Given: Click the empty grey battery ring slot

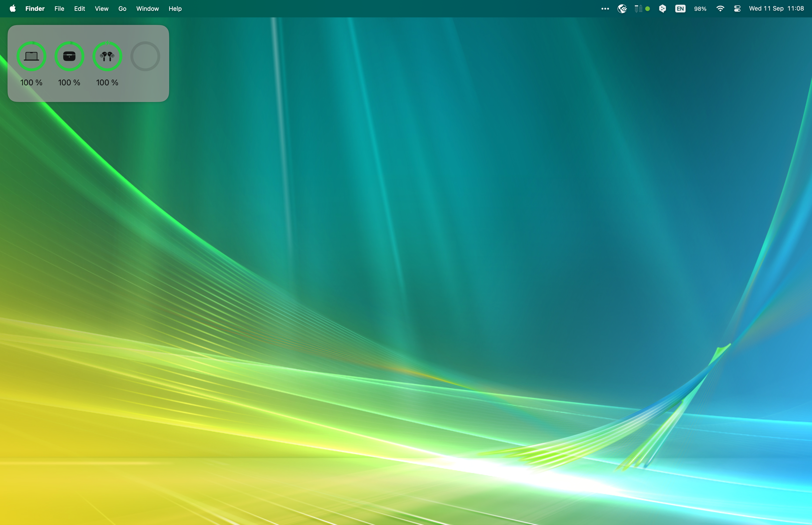Looking at the screenshot, I should point(145,56).
